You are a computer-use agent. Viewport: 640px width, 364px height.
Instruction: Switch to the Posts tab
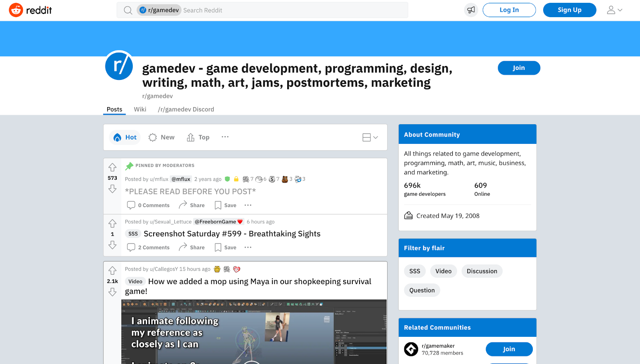pos(114,109)
